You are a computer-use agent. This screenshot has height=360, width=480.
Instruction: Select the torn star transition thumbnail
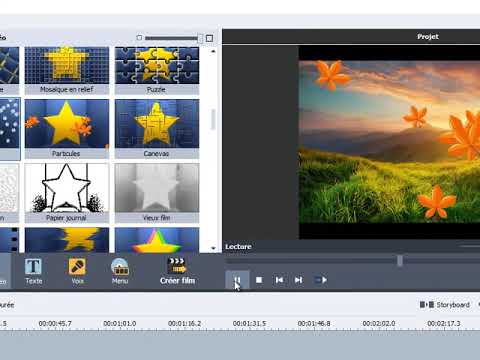tap(67, 240)
